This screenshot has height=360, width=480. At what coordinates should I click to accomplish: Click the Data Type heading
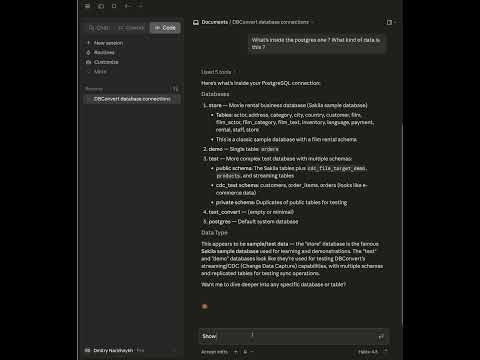tap(214, 233)
